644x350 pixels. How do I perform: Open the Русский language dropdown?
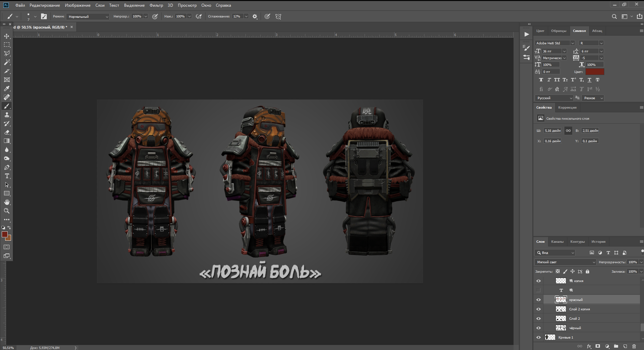click(554, 98)
